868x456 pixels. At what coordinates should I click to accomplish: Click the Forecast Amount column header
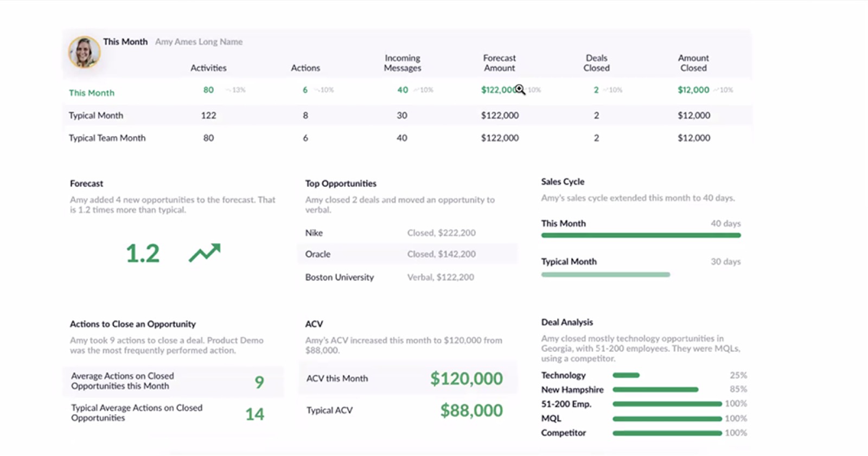coord(500,63)
